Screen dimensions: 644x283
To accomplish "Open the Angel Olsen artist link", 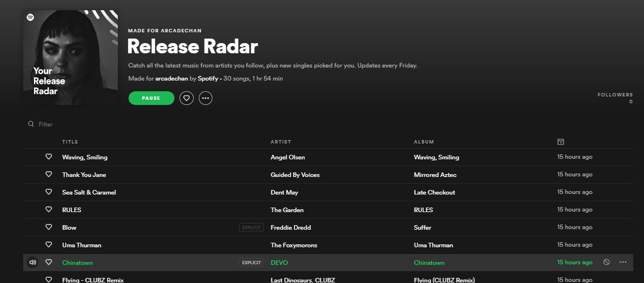I will [x=288, y=157].
